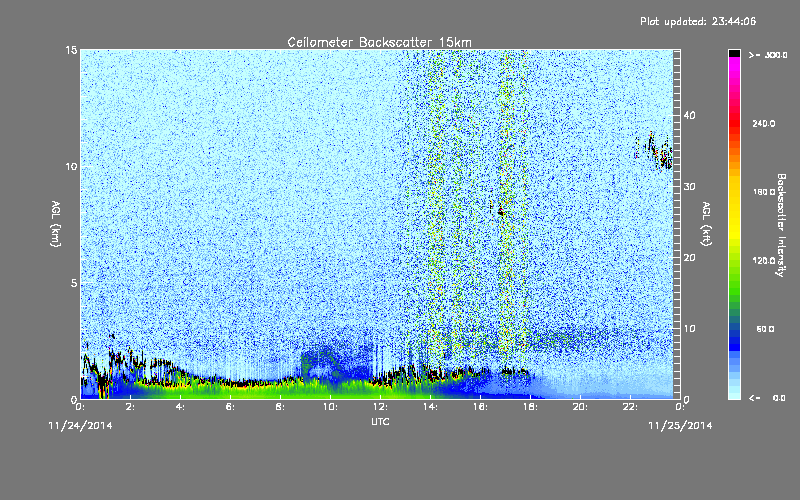Image resolution: width=800 pixels, height=500 pixels.
Task: Click the '22:' hour tick label
Action: point(630,407)
